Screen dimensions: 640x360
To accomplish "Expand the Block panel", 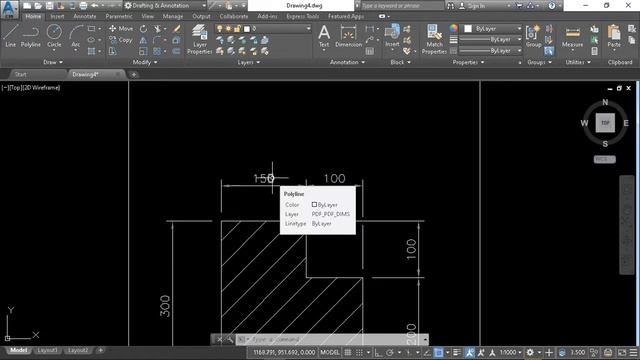I will coord(400,62).
